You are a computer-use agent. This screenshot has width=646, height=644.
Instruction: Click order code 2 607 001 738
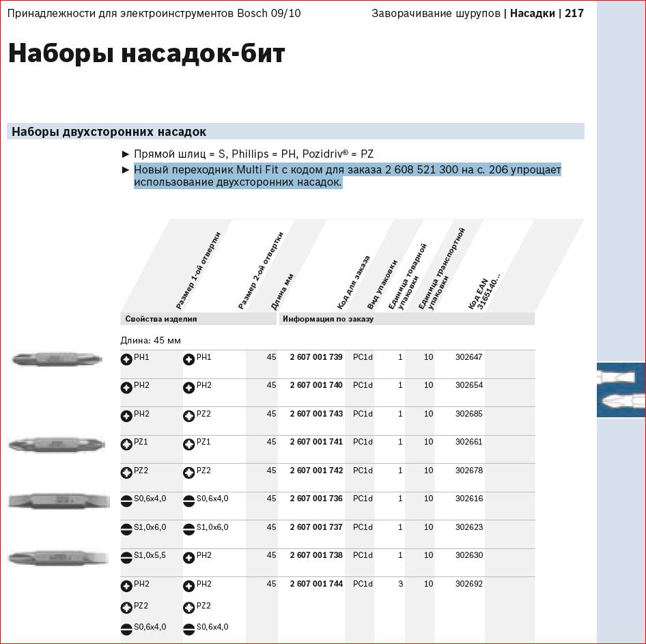tap(316, 555)
